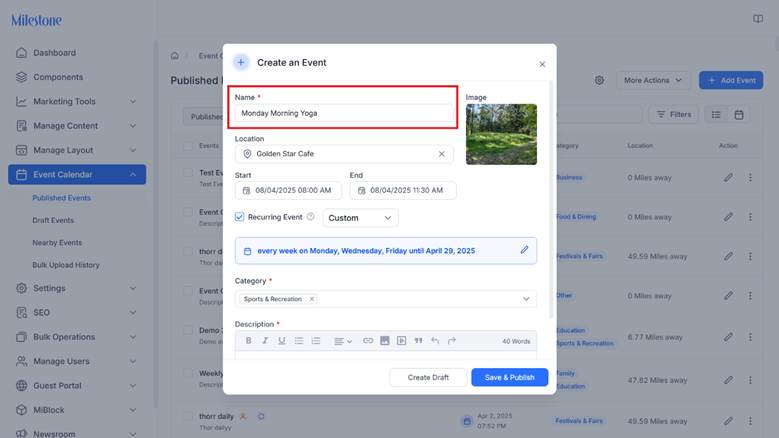Viewport: 779px width, 438px height.
Task: Click the Start date field 08/04/2025 08:00 AM
Action: coord(288,190)
